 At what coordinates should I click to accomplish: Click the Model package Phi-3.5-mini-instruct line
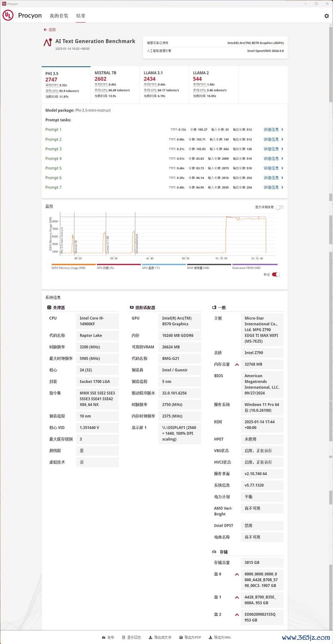tap(78, 110)
